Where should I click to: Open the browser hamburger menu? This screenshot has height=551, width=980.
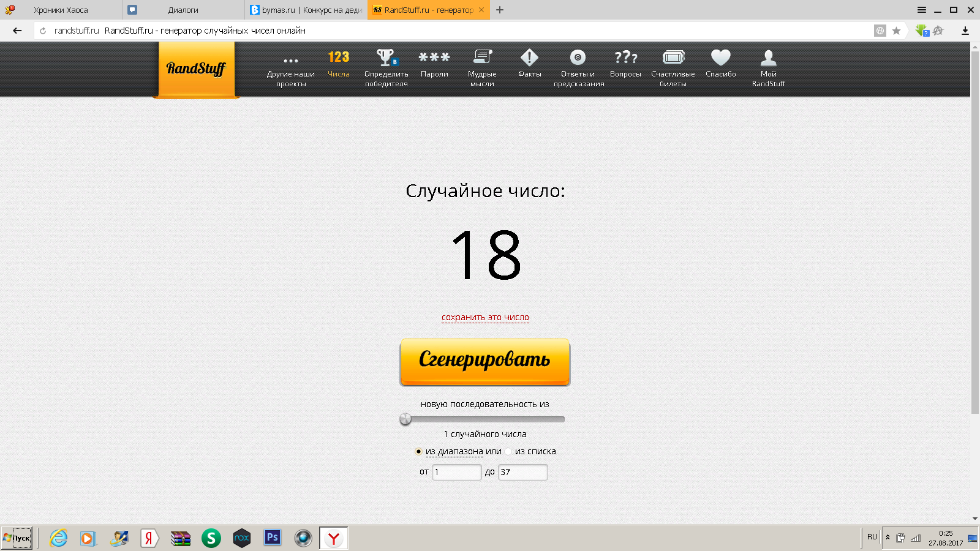tap(921, 10)
